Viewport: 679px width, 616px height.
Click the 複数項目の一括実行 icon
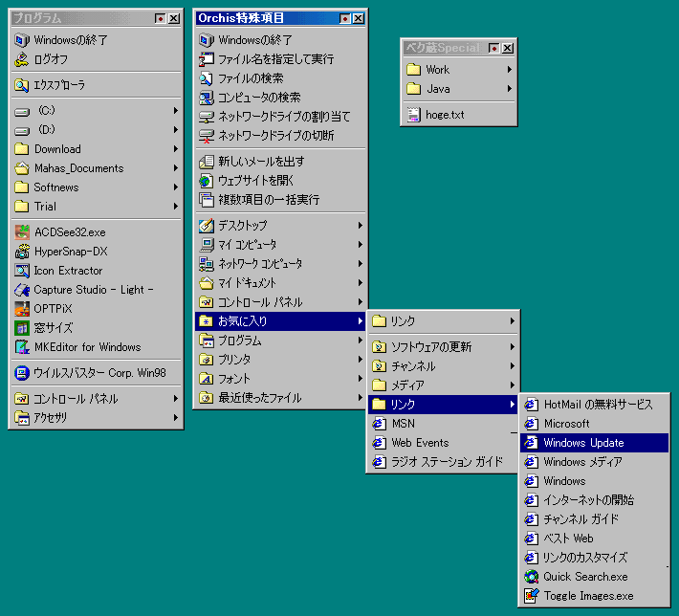click(x=207, y=200)
